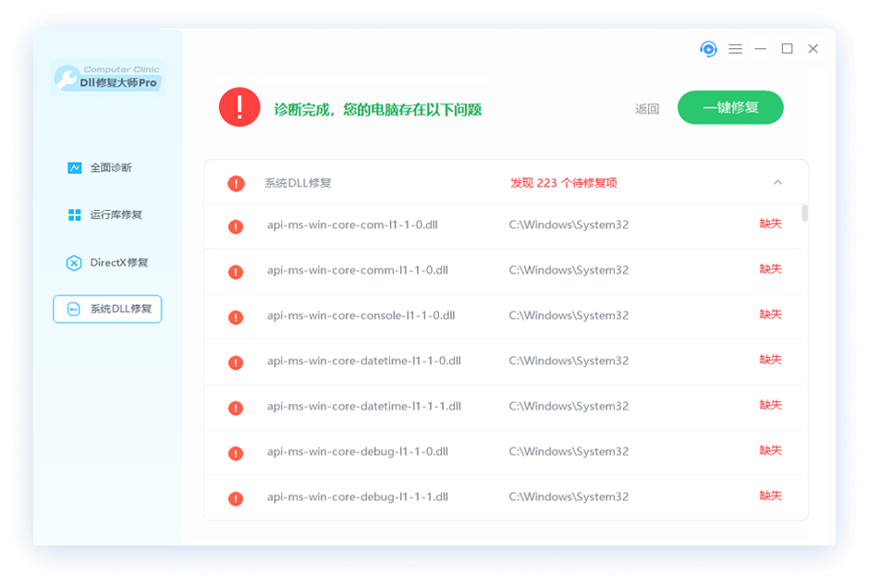This screenshot has width=869, height=588.
Task: Open the 运行库修复 section
Action: pos(116,215)
